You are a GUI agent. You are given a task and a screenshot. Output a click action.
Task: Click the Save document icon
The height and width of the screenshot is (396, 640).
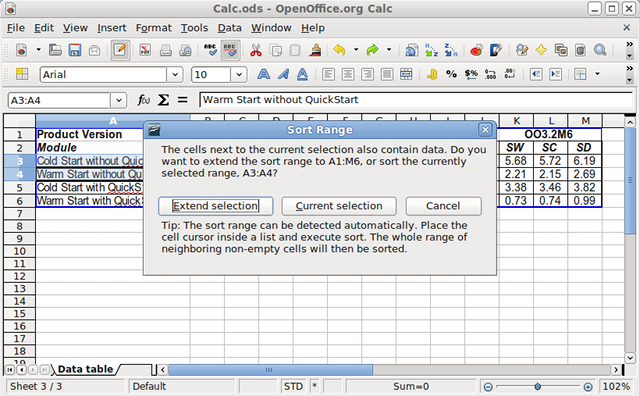(75, 50)
